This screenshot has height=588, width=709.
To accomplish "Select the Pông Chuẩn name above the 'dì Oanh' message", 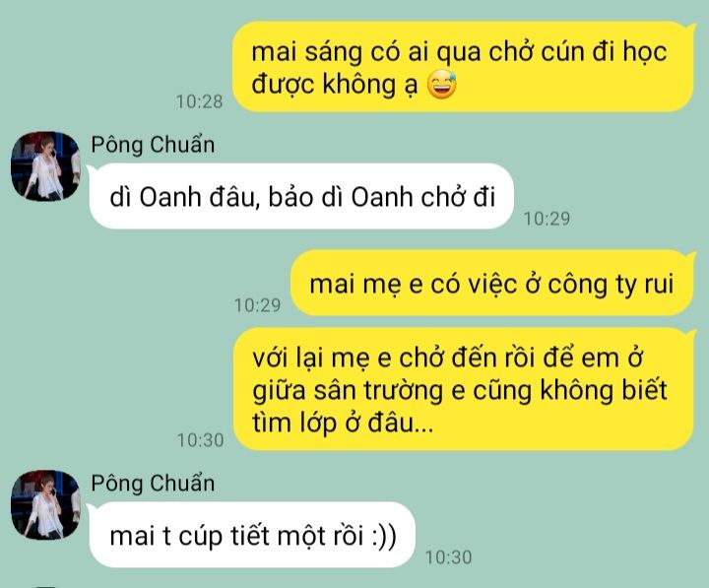I will tap(153, 145).
